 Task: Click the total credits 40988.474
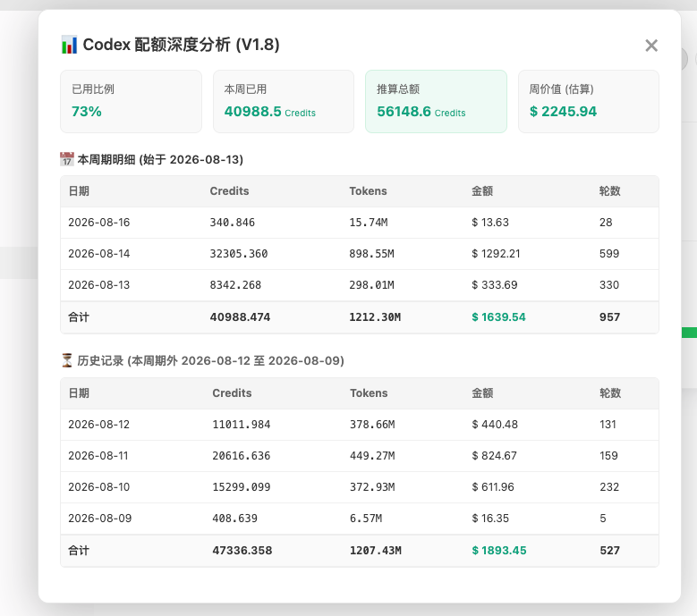tap(240, 317)
